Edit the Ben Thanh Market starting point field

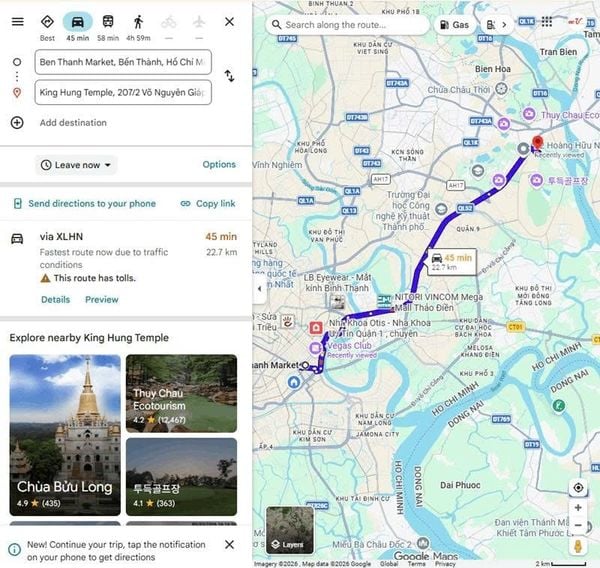tap(123, 62)
